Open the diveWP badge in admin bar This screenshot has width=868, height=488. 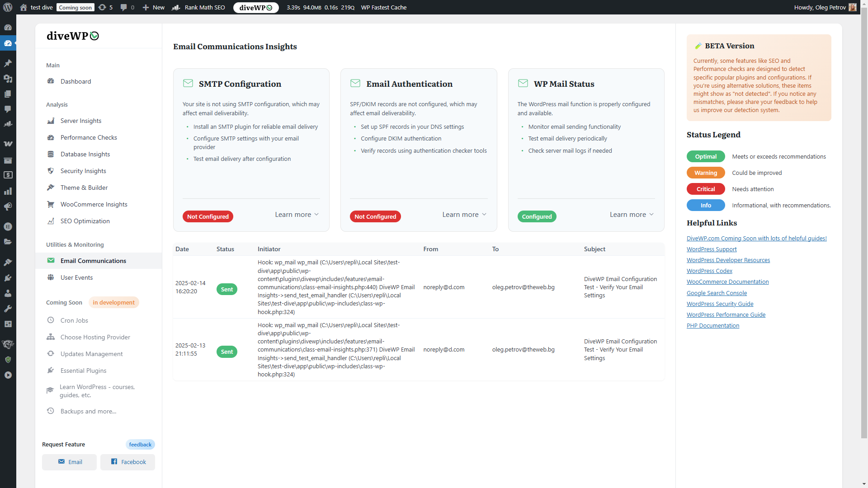pos(256,7)
